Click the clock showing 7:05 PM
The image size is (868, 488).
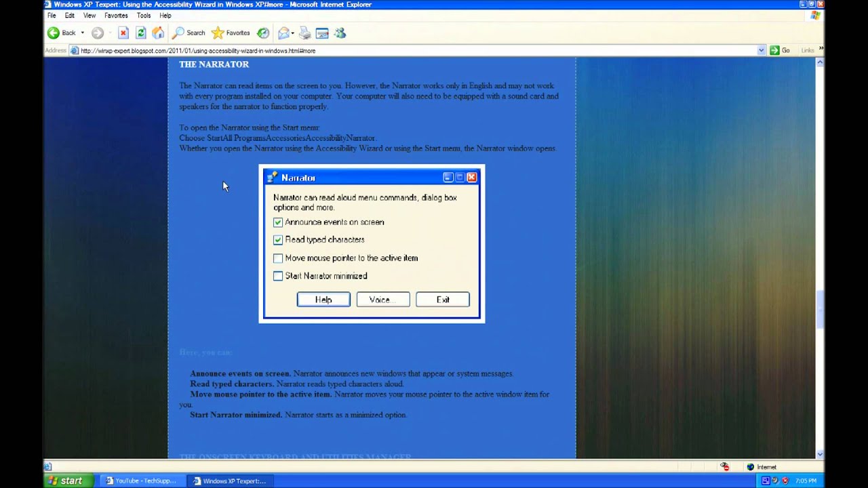click(806, 481)
